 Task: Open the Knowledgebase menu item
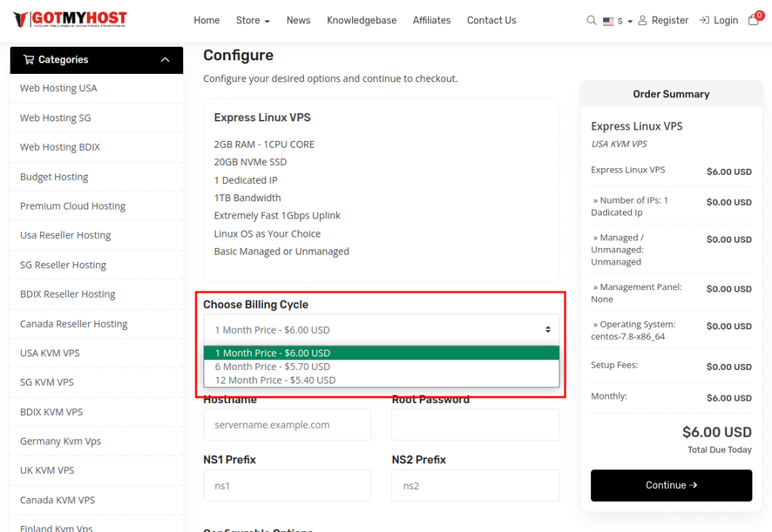click(361, 20)
